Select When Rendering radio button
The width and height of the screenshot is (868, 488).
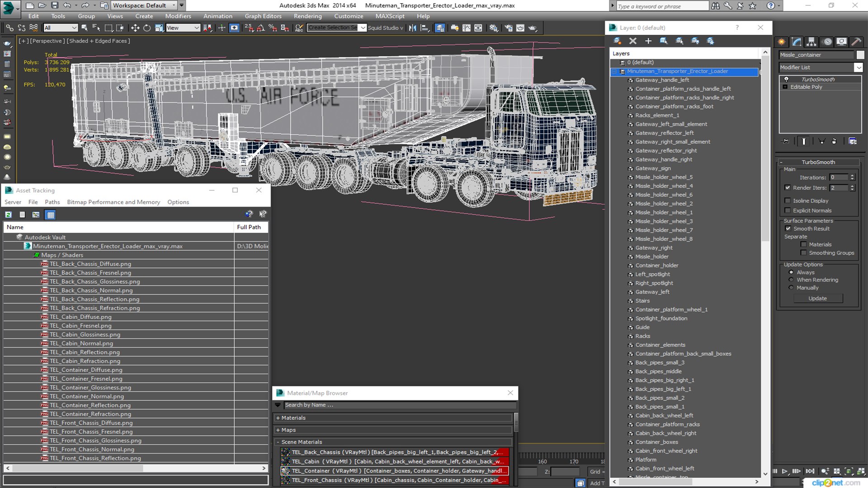pos(791,280)
